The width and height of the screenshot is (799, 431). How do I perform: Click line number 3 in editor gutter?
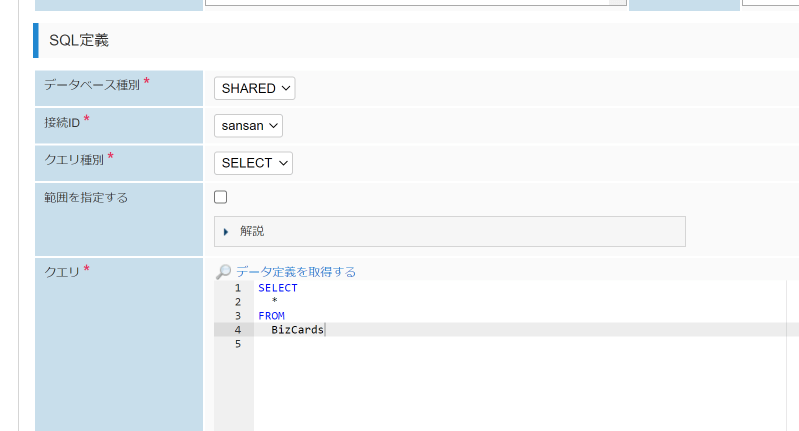click(237, 316)
